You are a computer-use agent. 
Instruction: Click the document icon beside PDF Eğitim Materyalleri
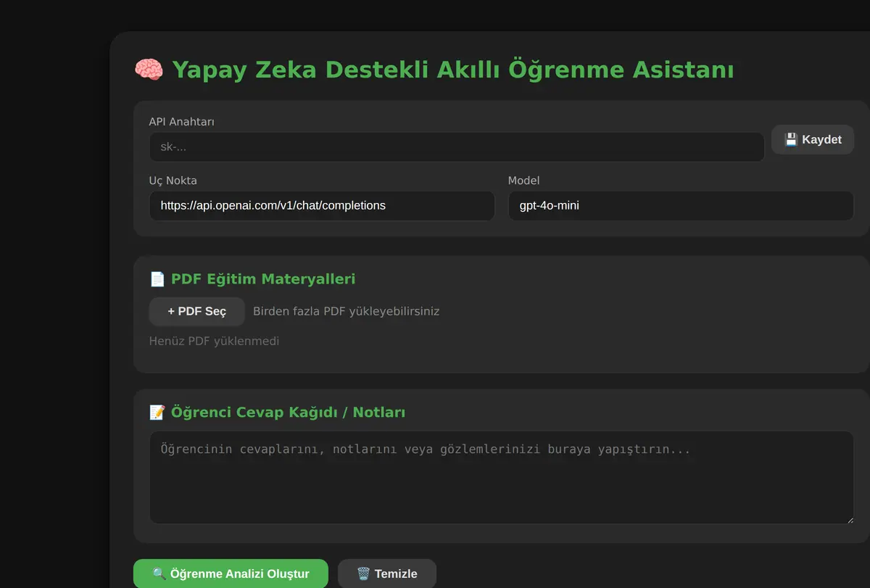point(157,279)
